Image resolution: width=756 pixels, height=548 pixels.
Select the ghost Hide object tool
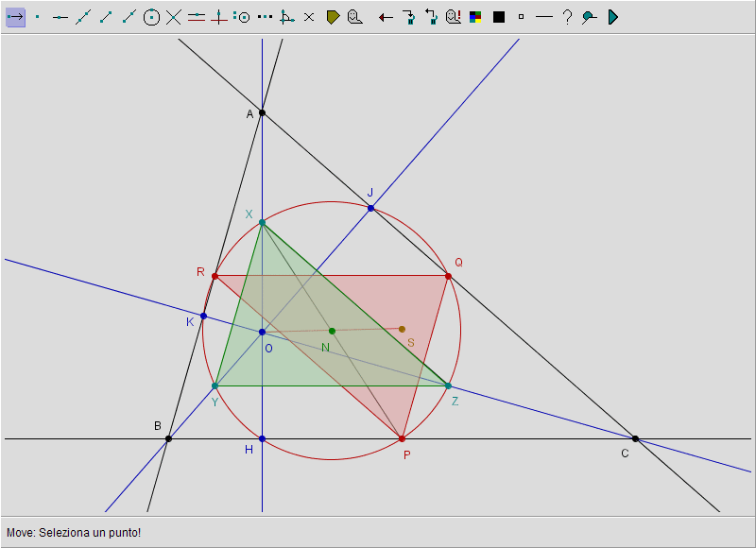[x=355, y=17]
